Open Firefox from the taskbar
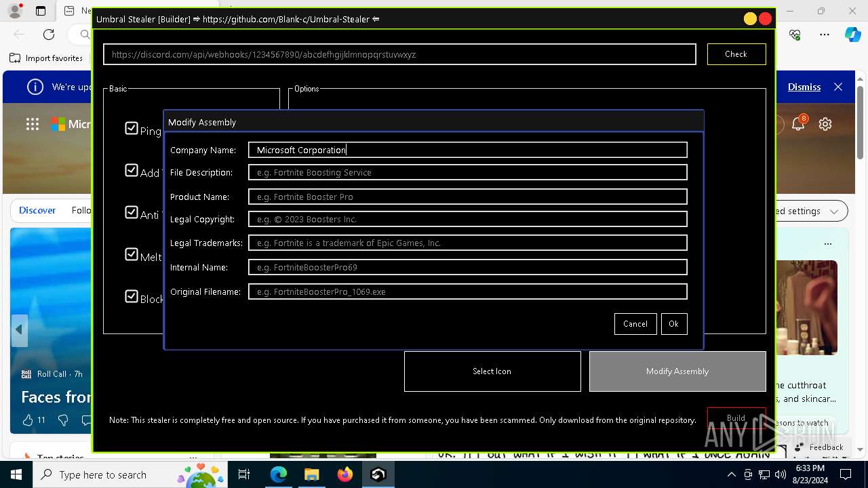The image size is (868, 488). [345, 474]
